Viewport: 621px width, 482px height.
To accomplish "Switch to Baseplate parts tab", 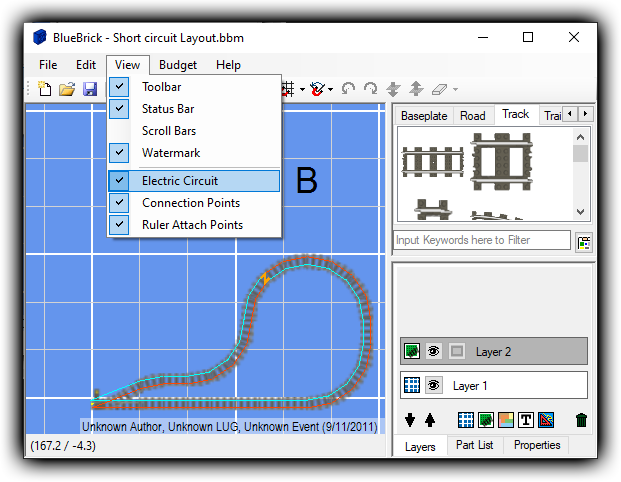I will [424, 116].
